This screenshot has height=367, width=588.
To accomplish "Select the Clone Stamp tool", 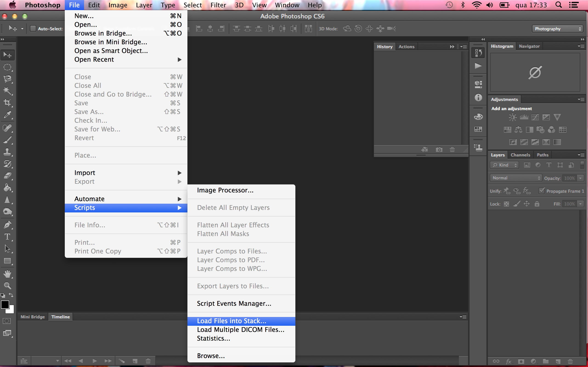I will tap(6, 152).
